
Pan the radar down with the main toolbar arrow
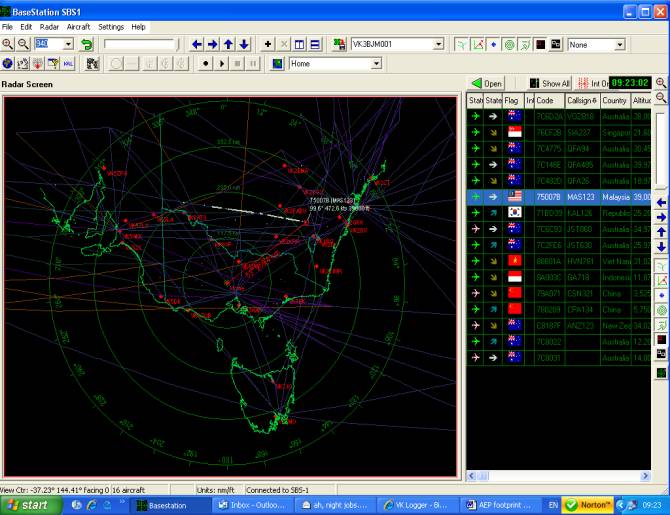tap(244, 44)
